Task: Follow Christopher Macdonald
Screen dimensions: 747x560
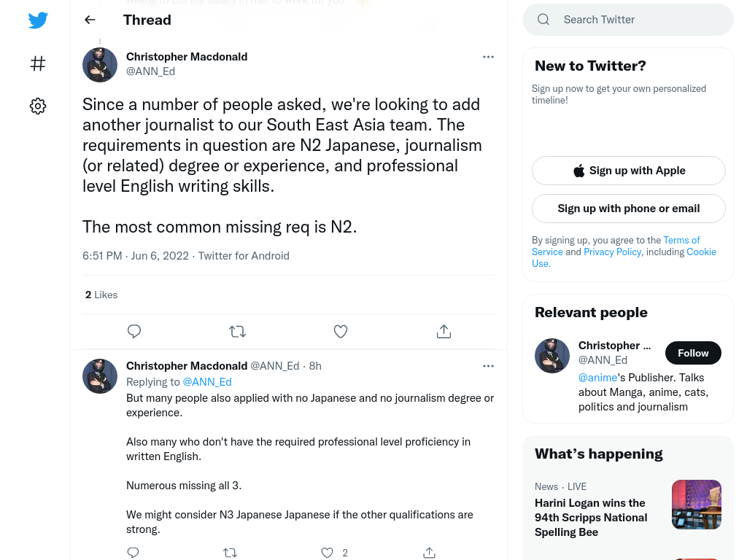Action: point(693,353)
